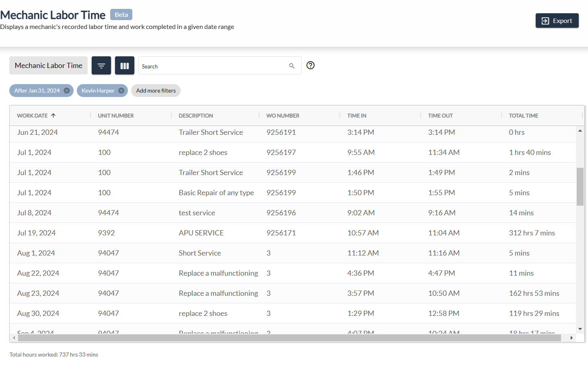Click the Add more filters button
The image size is (588, 365).
tap(156, 91)
